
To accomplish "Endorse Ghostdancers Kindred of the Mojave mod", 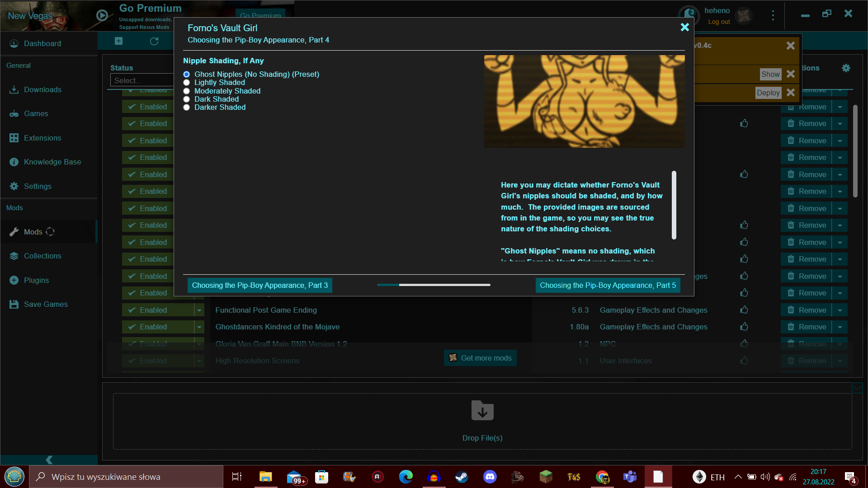I will coord(744,327).
